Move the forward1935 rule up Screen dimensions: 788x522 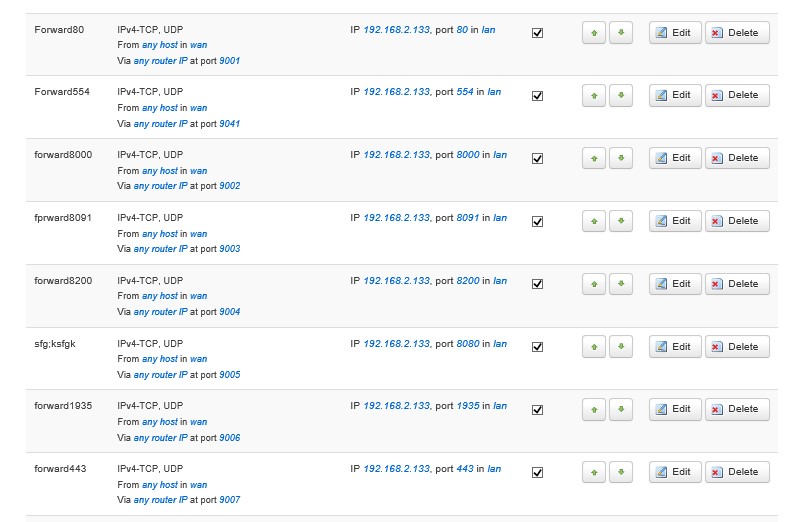pyautogui.click(x=594, y=409)
